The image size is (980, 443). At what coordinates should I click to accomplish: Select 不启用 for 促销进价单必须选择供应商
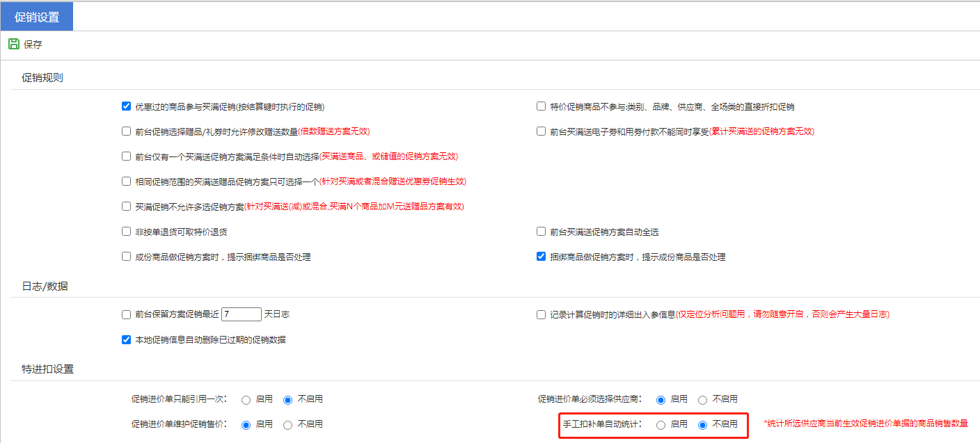point(702,400)
